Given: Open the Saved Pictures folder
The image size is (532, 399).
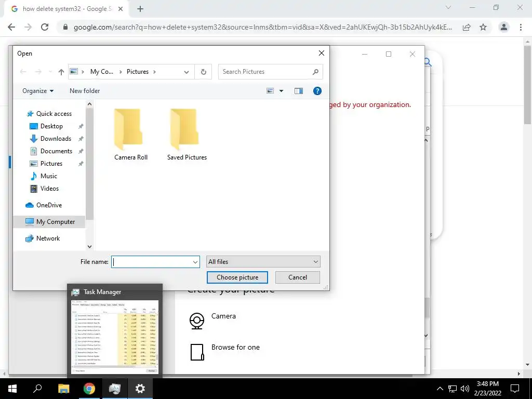Looking at the screenshot, I should pyautogui.click(x=187, y=135).
